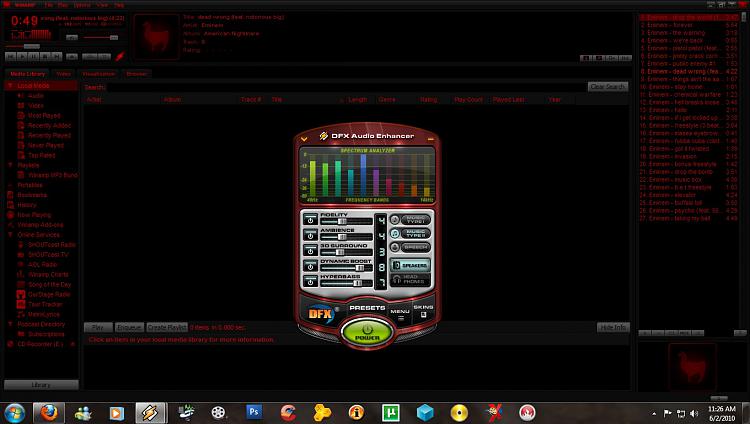
Task: Open the DFX Presets menu
Action: pos(367,308)
